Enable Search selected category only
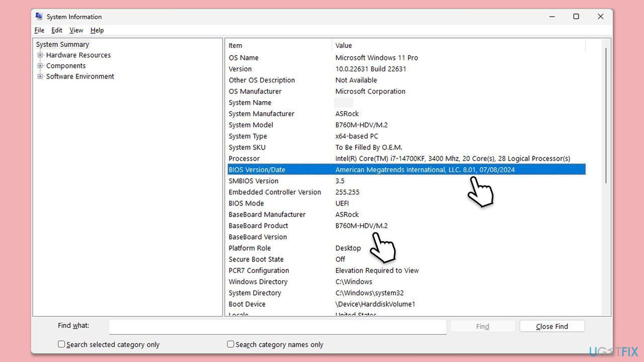 61,344
